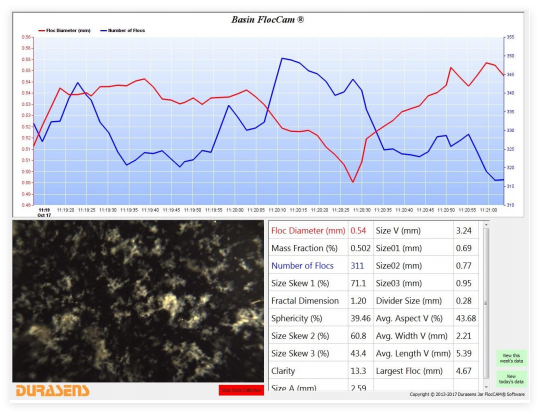540x413 pixels.
Task: Click the Floc Diameter (mm) row label
Action: [308, 230]
